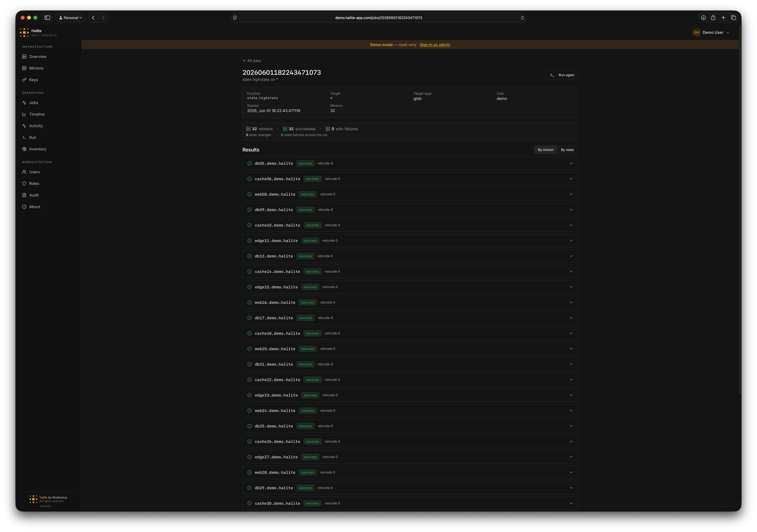This screenshot has width=757, height=532.
Task: Expand db05.demo.halite result row
Action: tap(410, 163)
